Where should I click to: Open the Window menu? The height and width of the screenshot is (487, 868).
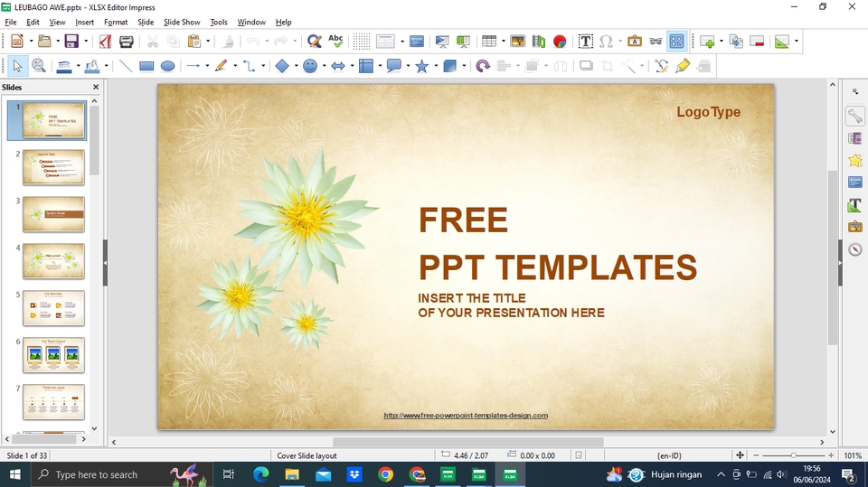251,22
